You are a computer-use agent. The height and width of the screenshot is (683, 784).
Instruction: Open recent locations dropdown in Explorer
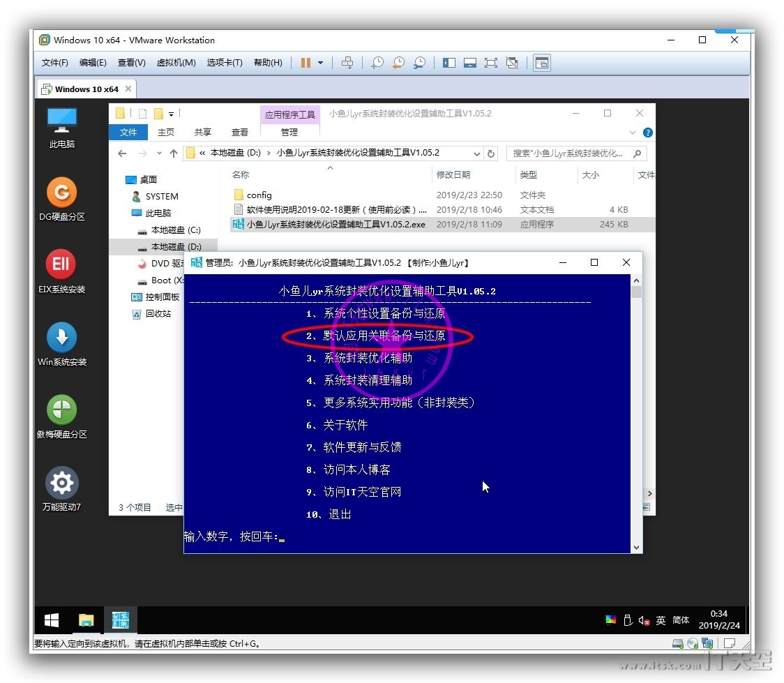pyautogui.click(x=159, y=153)
